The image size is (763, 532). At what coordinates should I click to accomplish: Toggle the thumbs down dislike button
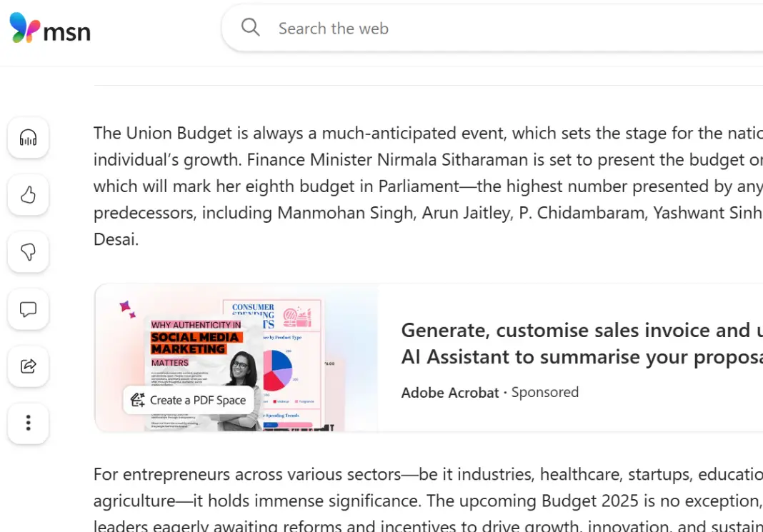pos(29,252)
